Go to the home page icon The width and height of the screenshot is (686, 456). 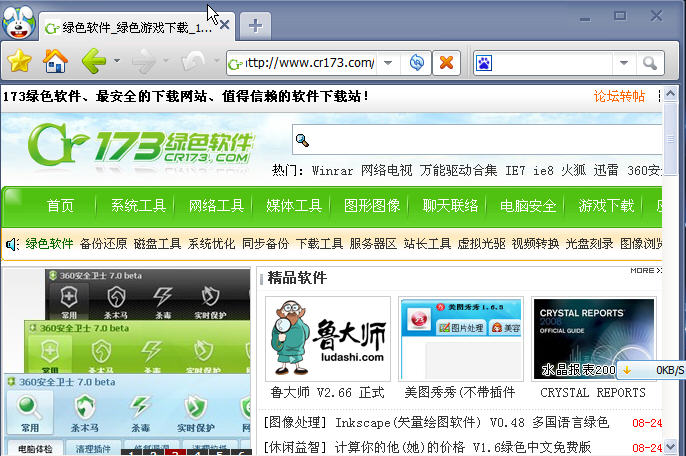(x=55, y=61)
